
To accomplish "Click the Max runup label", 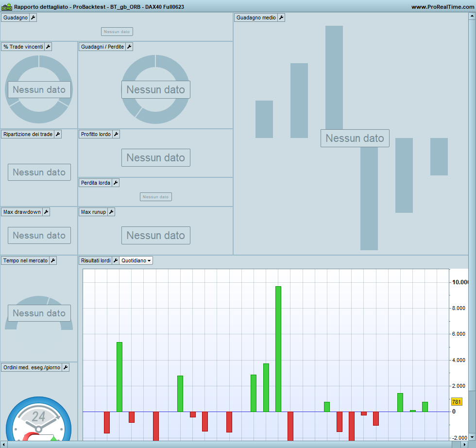I will click(x=93, y=212).
